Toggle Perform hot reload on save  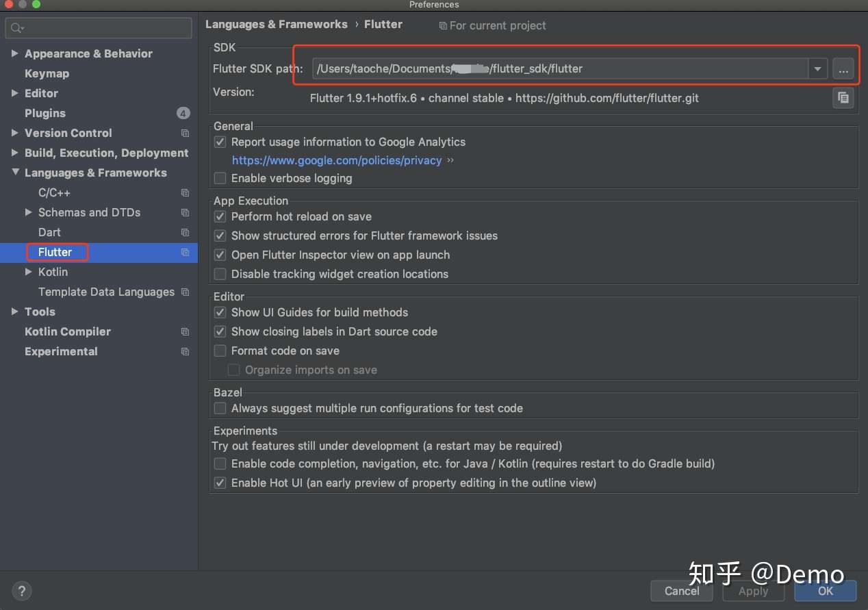click(x=220, y=216)
